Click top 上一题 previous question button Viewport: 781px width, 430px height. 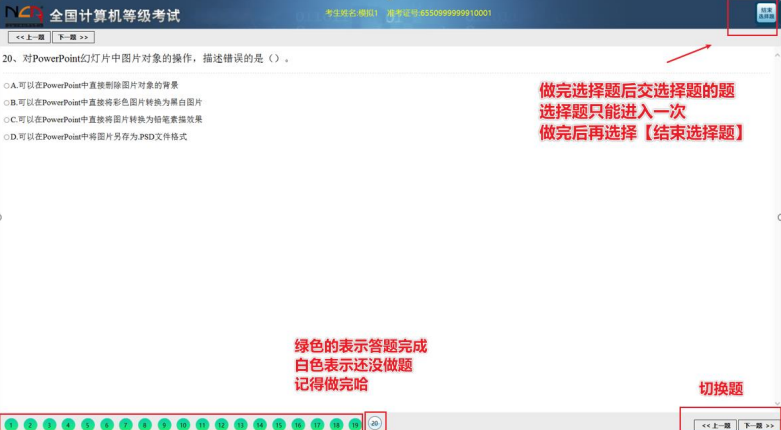29,37
